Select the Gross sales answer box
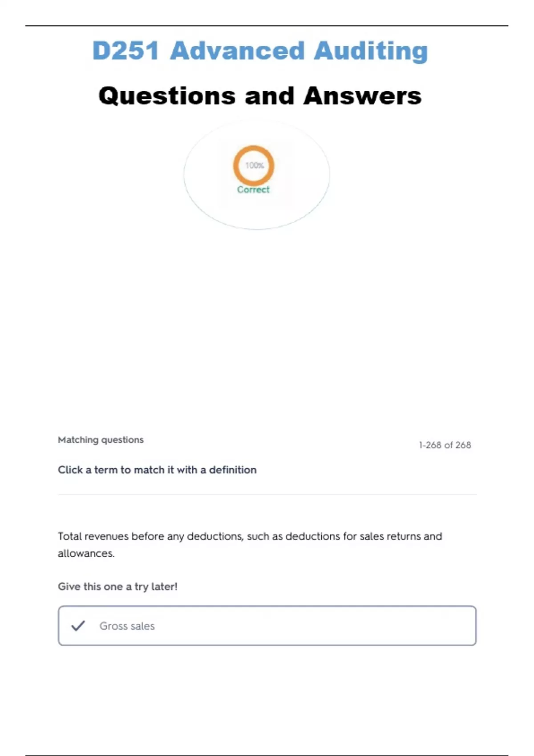Image resolution: width=534 pixels, height=756 pixels. [x=267, y=626]
